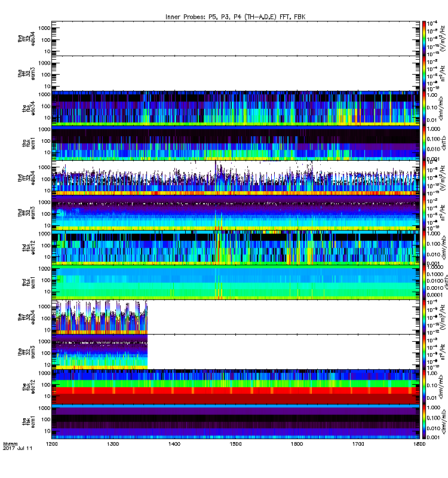The image size is (448, 478).
Task: Click the 'the fbk scm1' panel label
Action: click(x=28, y=422)
